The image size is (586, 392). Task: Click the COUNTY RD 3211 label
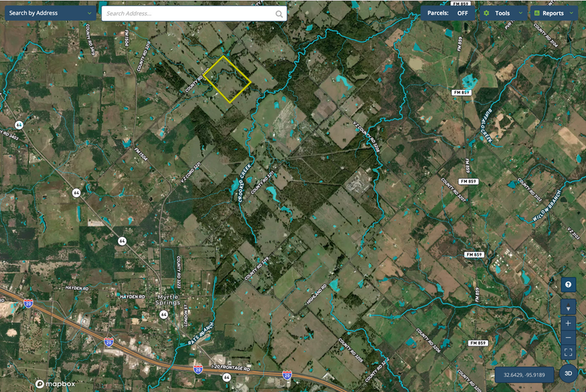click(x=262, y=183)
